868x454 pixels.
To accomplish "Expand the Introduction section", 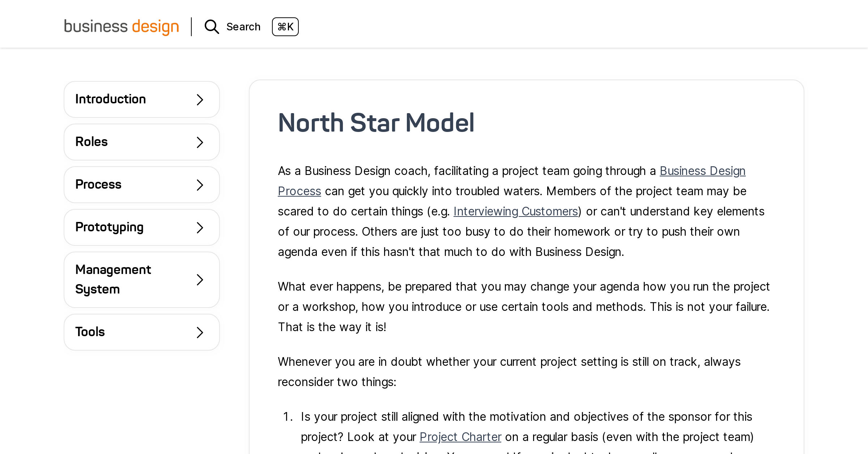I will 142,99.
